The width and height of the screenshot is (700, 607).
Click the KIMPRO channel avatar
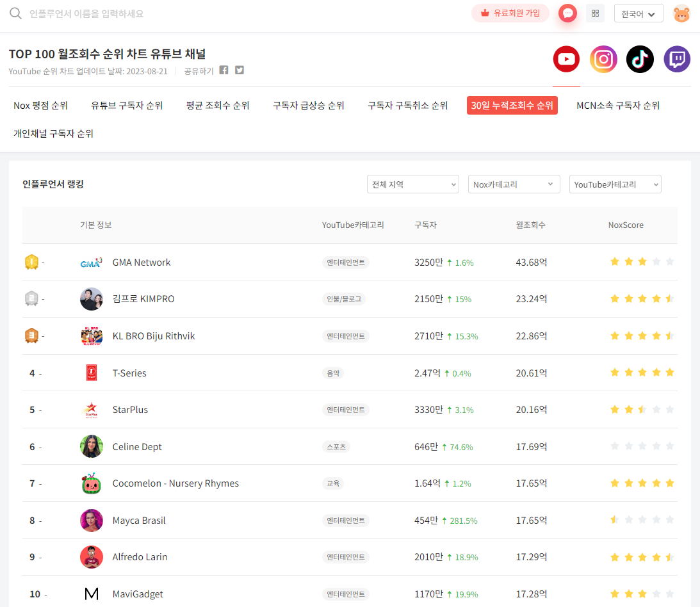coord(92,299)
